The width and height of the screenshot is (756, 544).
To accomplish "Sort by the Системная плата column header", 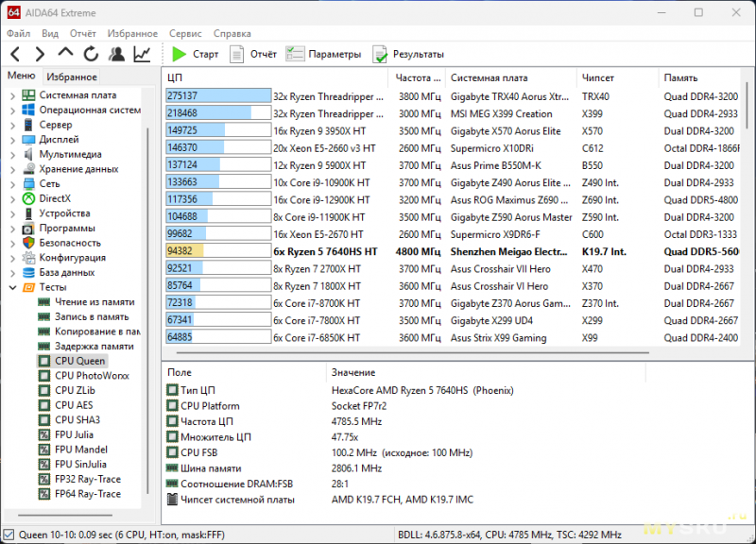I will [511, 77].
